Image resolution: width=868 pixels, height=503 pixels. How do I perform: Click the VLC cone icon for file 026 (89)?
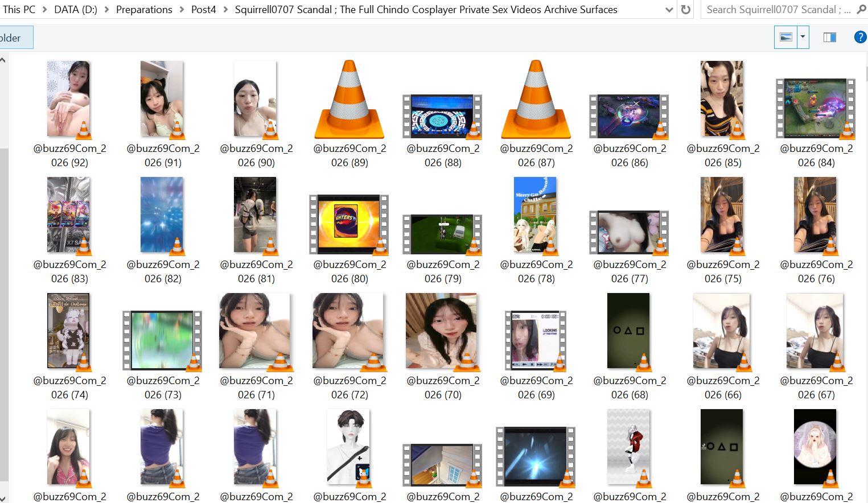(x=348, y=98)
